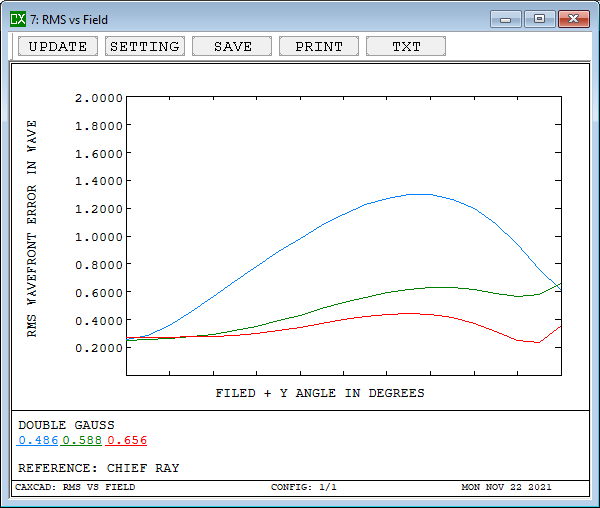Image resolution: width=600 pixels, height=508 pixels.
Task: Click the 1.4000 y-axis value
Action: 99,181
